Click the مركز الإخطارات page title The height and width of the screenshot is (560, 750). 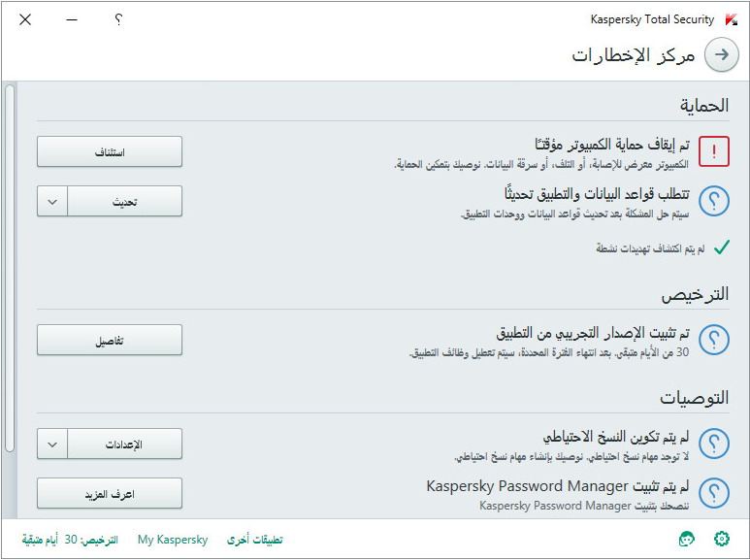[634, 55]
